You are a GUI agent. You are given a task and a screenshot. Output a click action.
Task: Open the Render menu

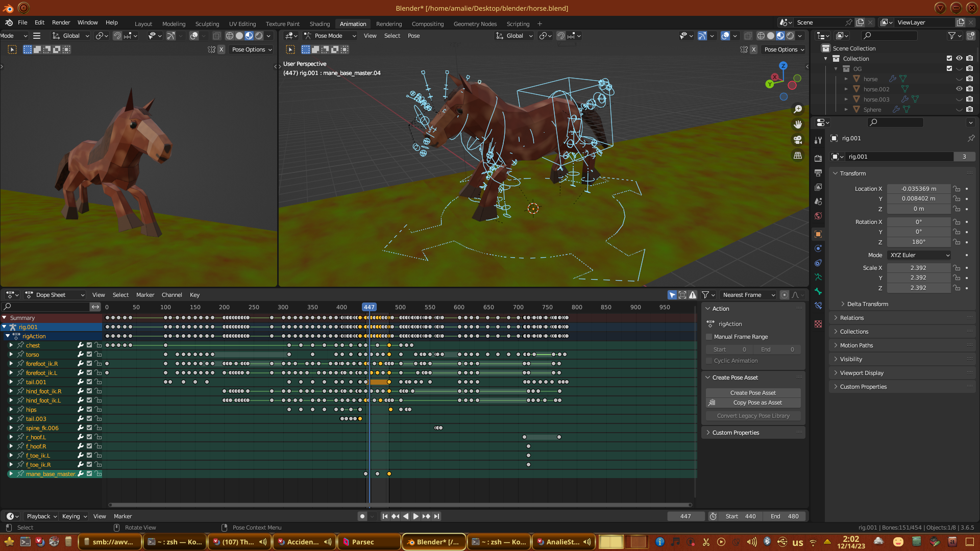pyautogui.click(x=61, y=22)
